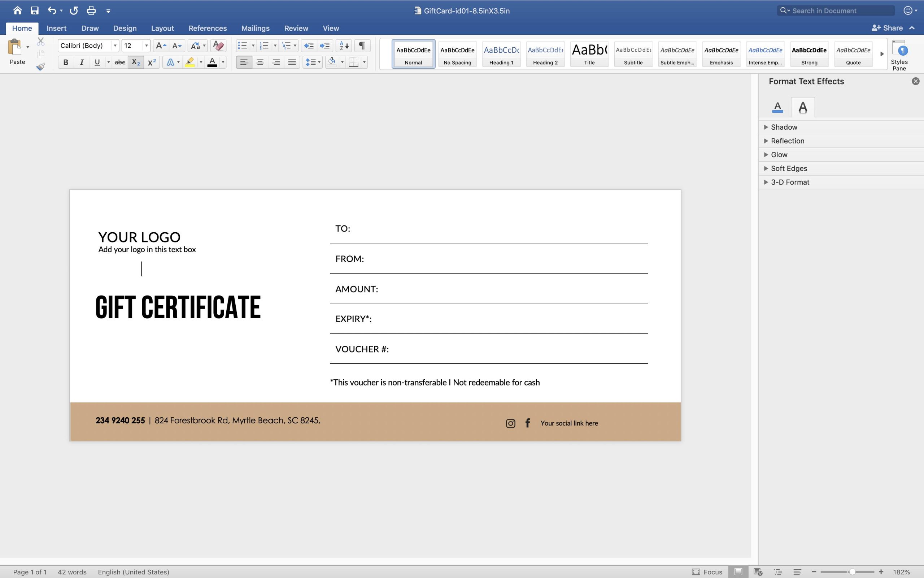Close the Format Text Effects pane
The height and width of the screenshot is (578, 924).
[x=916, y=81]
